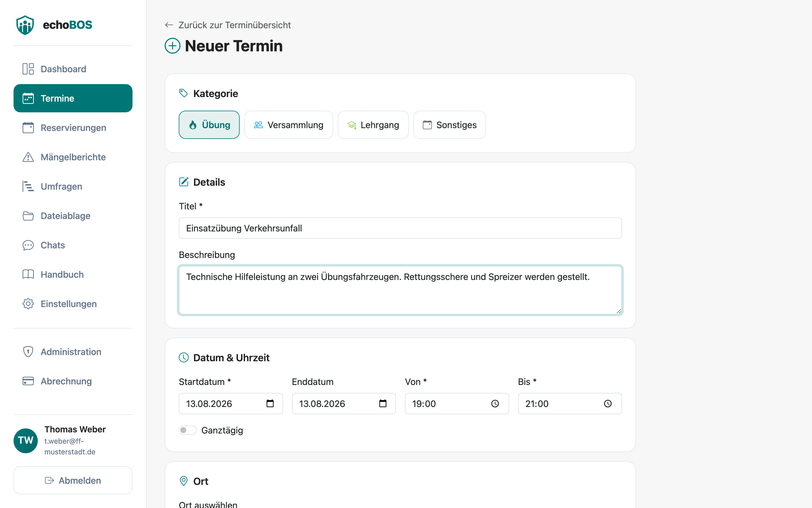Open Mängelberichte section
Image resolution: width=812 pixels, height=508 pixels.
tap(73, 157)
